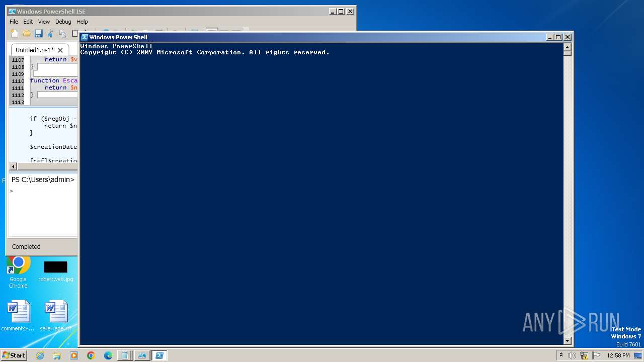The height and width of the screenshot is (362, 644).
Task: Launch Chrome from the taskbar
Action: click(91, 355)
